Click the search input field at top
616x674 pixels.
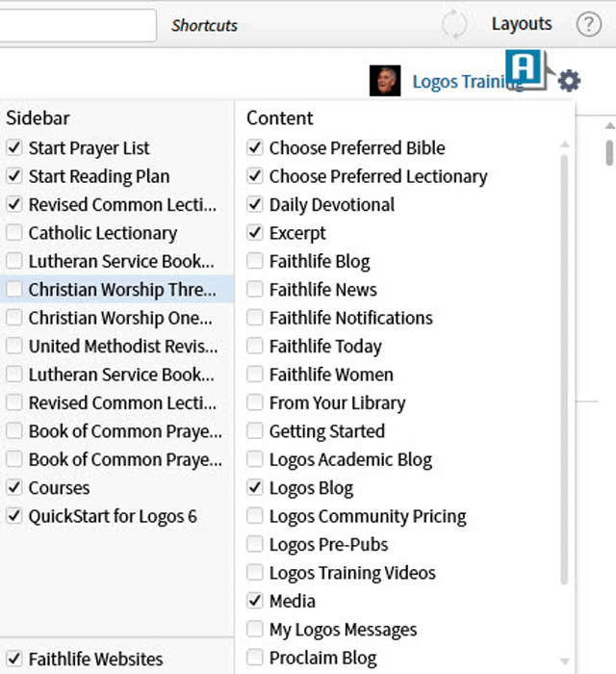tap(77, 25)
